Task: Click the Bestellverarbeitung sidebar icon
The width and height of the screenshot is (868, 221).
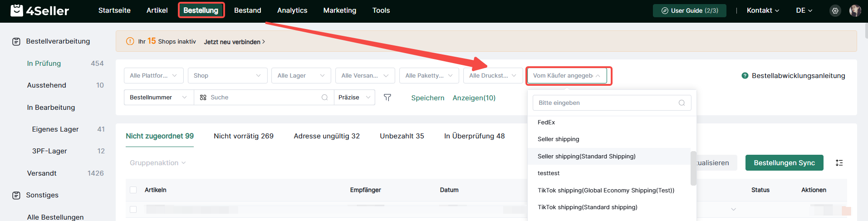Action: click(16, 41)
